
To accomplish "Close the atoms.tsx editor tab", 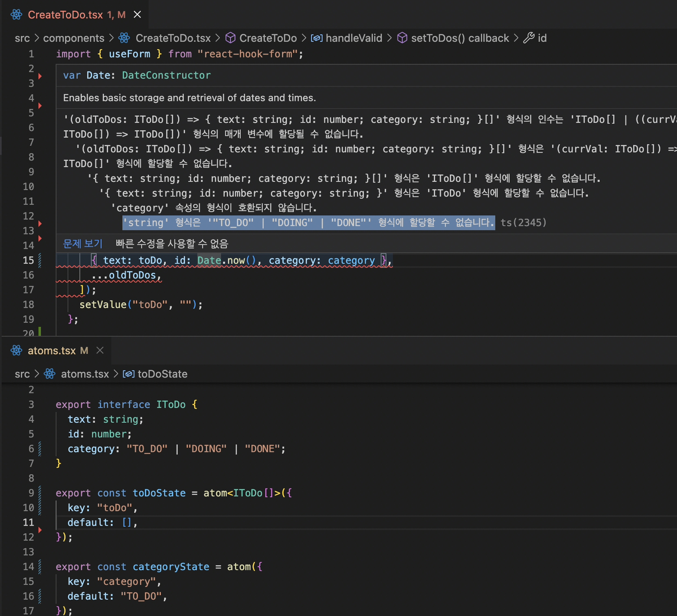I will point(100,350).
